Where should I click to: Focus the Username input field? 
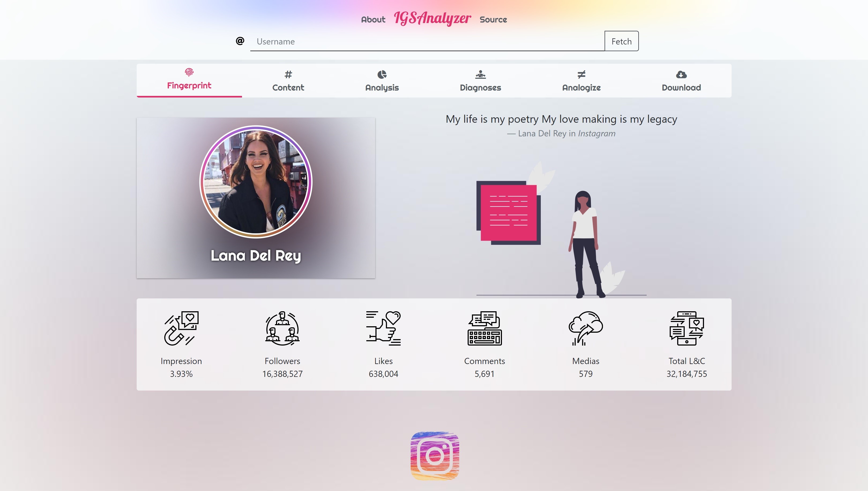point(427,41)
